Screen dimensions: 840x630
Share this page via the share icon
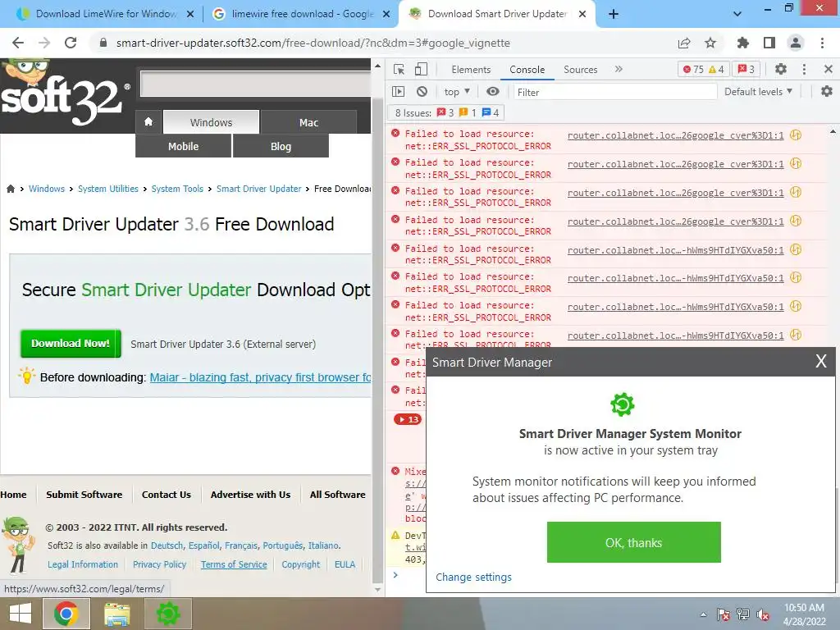tap(684, 43)
